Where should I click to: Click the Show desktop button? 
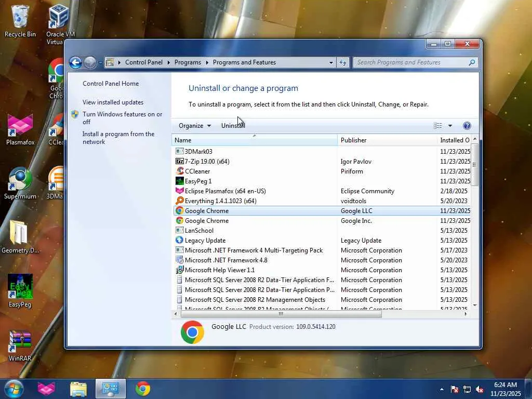[528, 389]
